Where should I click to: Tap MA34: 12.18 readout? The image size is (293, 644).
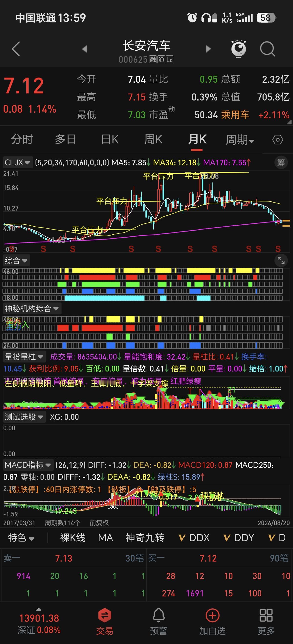click(177, 163)
